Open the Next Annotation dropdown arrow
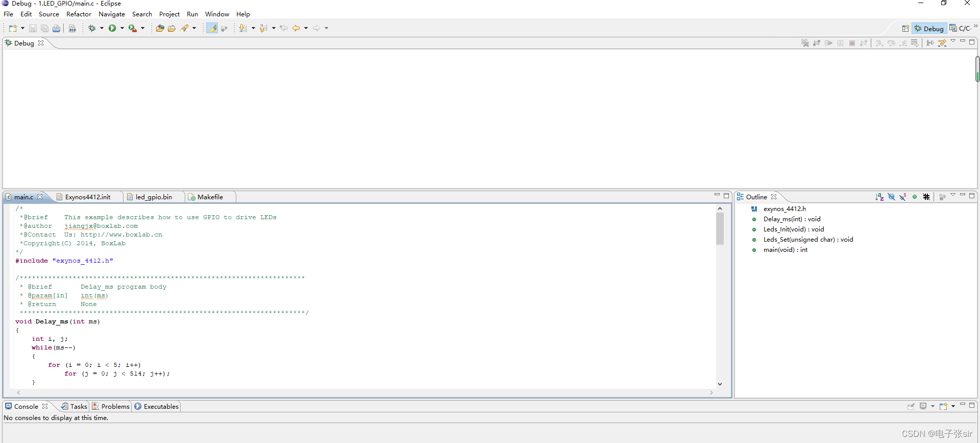Screen dimensions: 980x443 click(x=253, y=28)
